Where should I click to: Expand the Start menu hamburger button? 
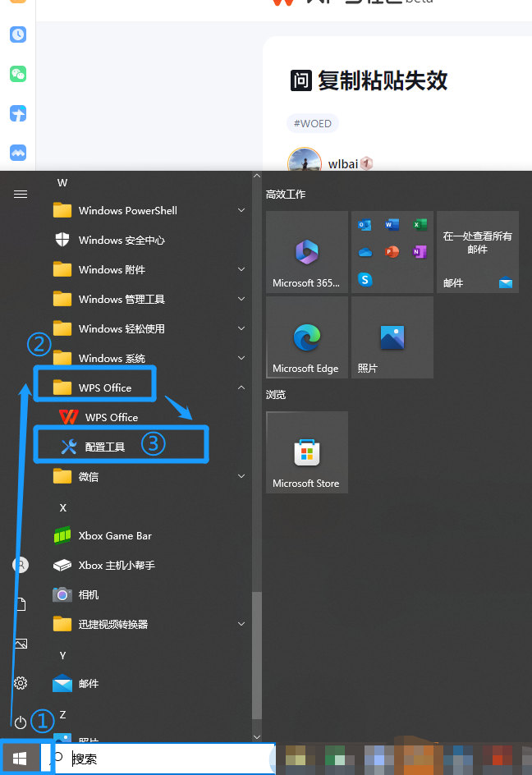coord(21,195)
